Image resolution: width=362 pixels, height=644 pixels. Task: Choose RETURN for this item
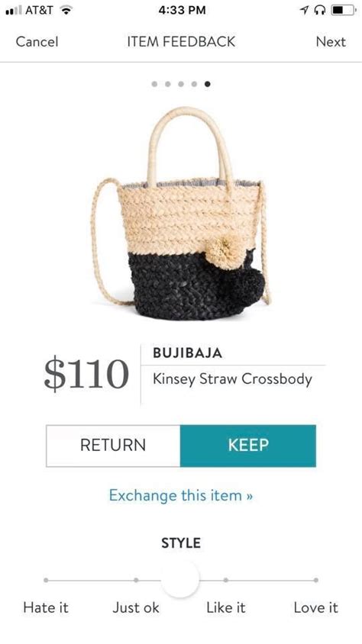113,446
